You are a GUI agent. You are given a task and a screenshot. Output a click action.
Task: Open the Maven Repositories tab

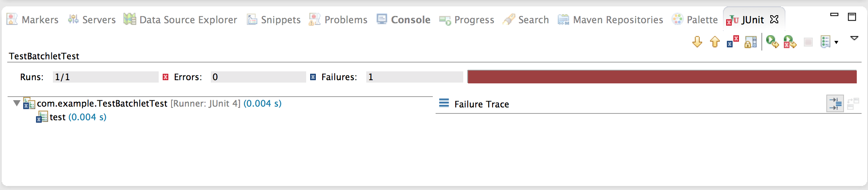[610, 19]
